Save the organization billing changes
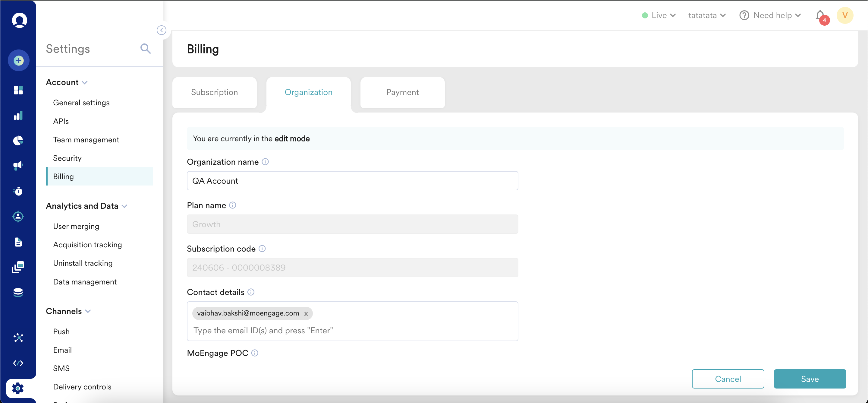This screenshot has width=868, height=403. pos(810,379)
